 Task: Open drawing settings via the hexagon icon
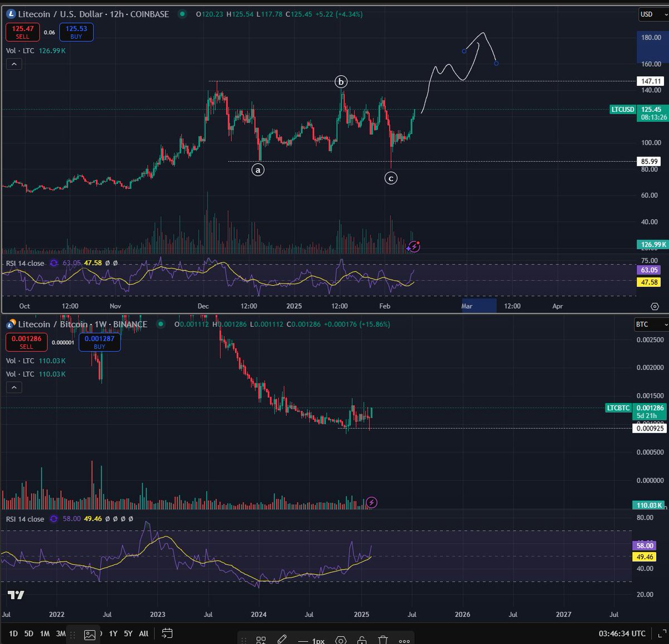tap(340, 641)
